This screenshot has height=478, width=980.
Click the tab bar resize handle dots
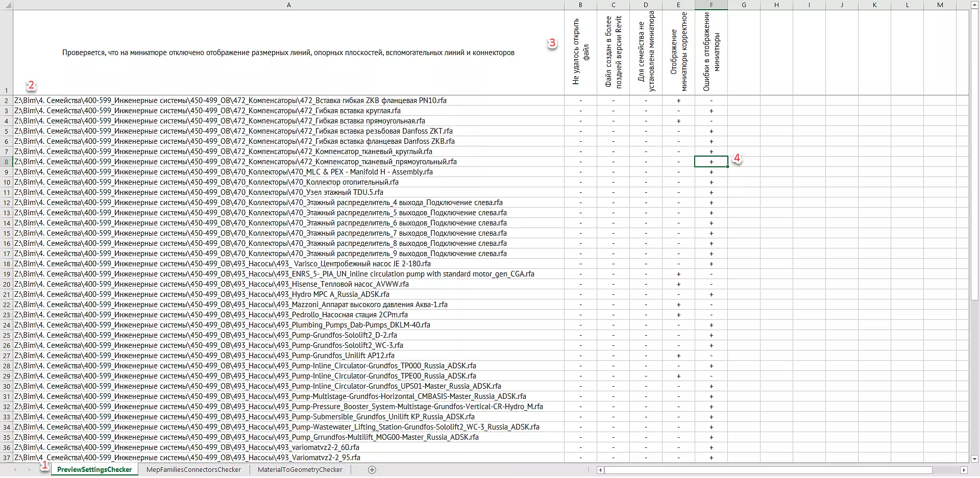click(589, 470)
